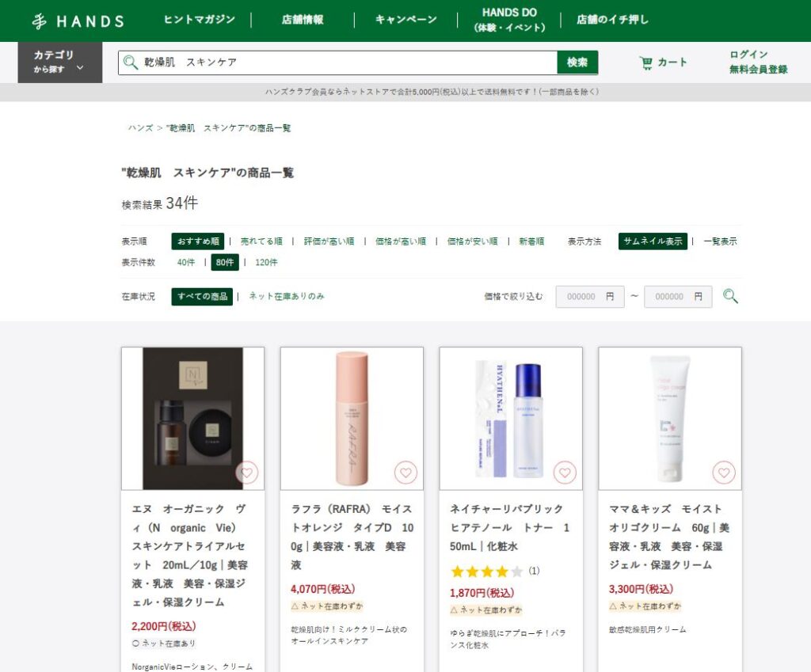Expand the カテゴリから探す dropdown

tap(60, 62)
